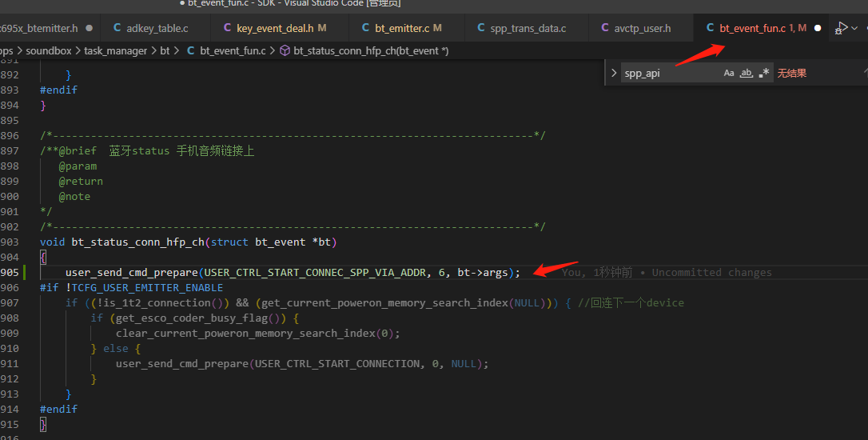Click the @param comment line
This screenshot has height=440, width=868.
coord(78,166)
